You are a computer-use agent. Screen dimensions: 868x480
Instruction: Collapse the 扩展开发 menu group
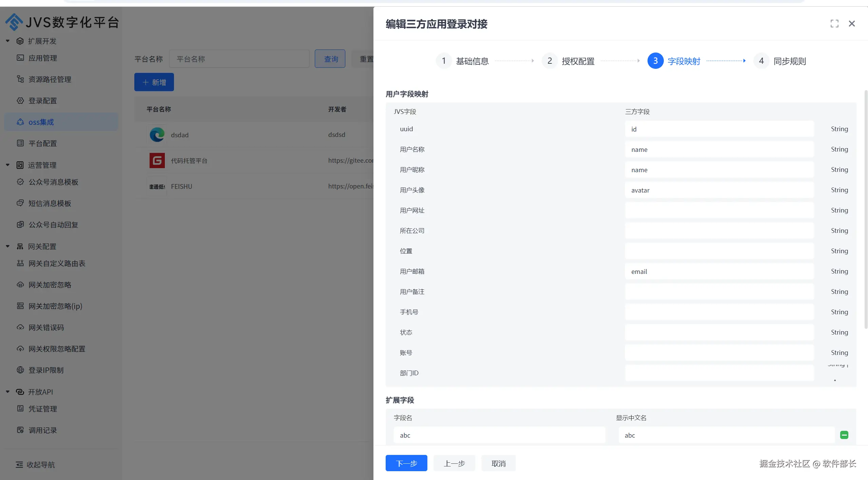click(x=7, y=41)
